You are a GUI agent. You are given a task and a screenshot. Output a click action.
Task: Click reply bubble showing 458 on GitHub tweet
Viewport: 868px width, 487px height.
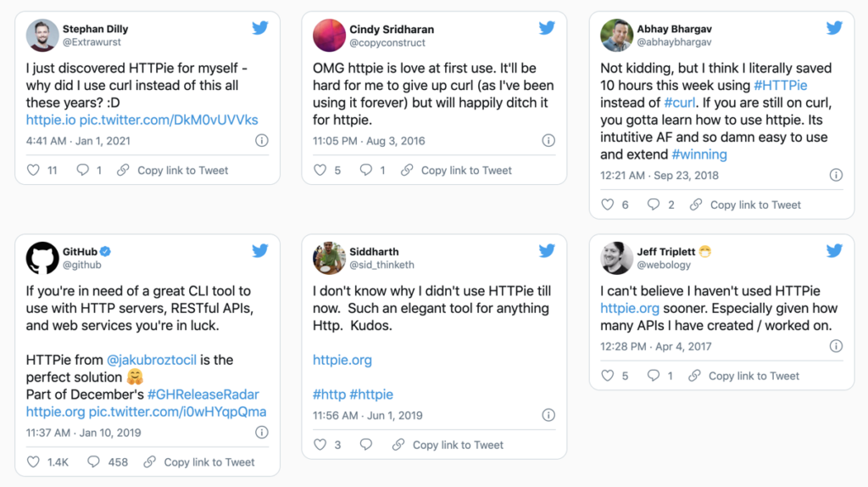click(93, 462)
